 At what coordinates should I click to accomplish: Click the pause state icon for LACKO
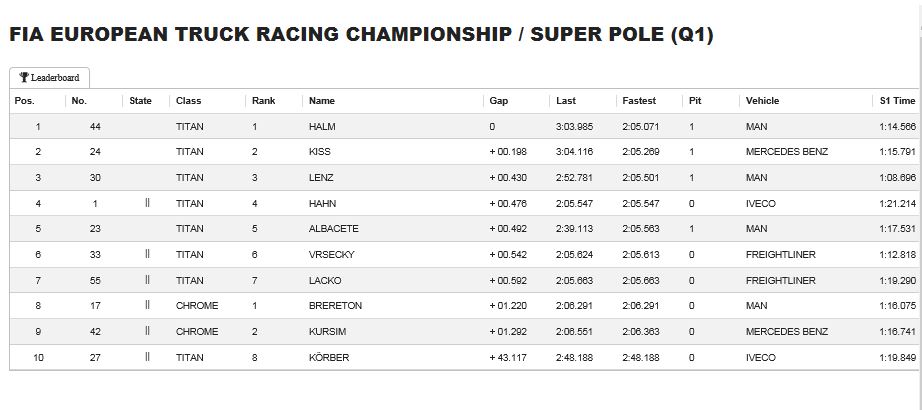pyautogui.click(x=147, y=280)
